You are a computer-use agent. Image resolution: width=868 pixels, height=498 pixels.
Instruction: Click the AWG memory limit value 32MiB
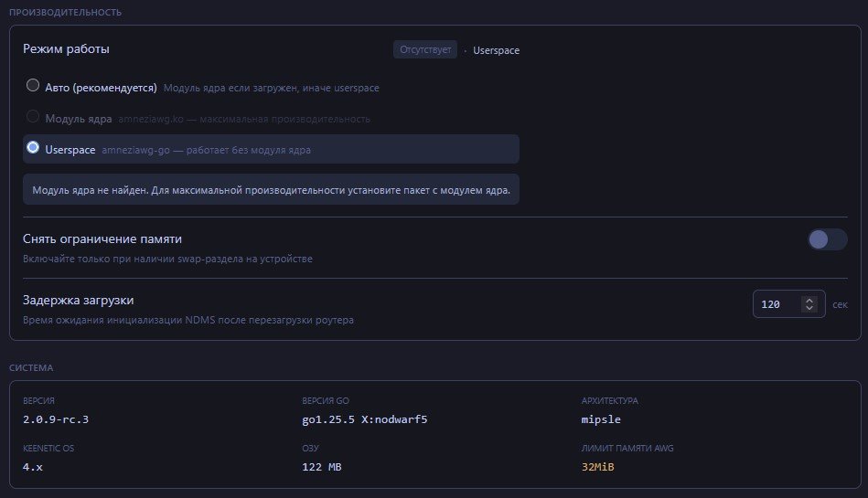tap(597, 467)
